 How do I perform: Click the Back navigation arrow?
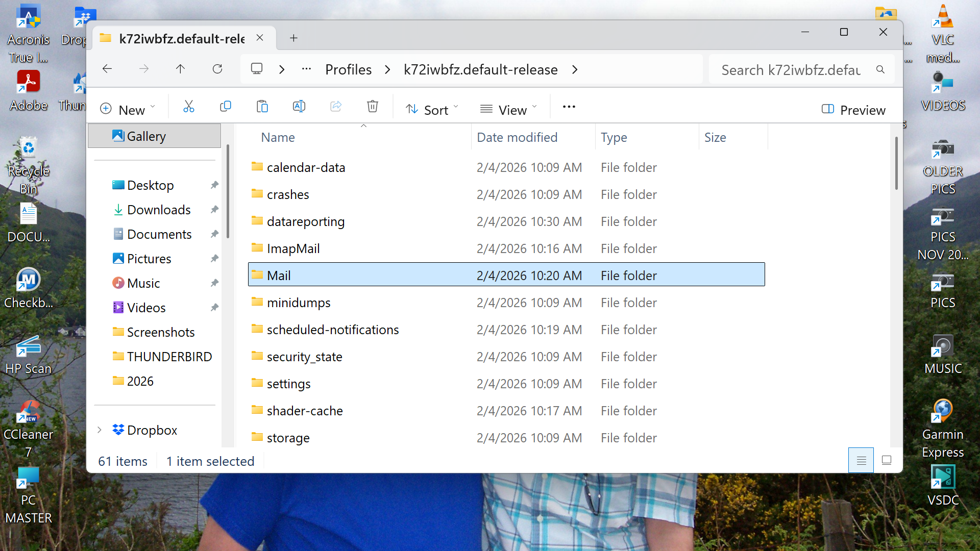(x=107, y=69)
